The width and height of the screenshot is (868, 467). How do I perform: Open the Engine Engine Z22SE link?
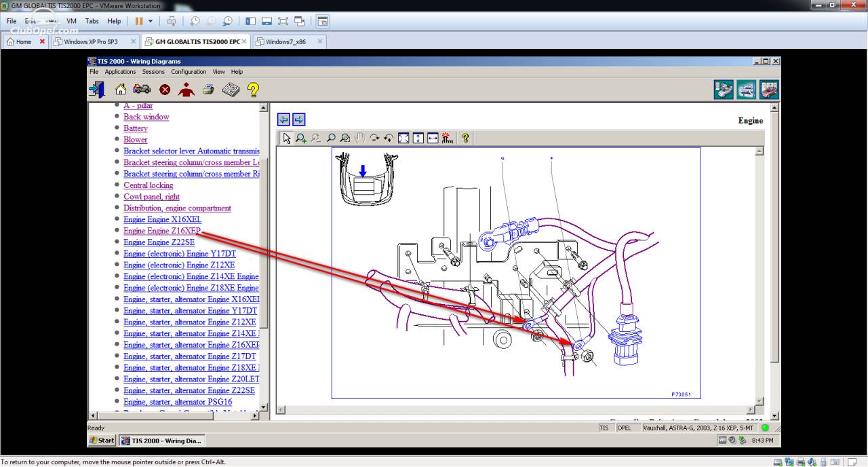(x=159, y=242)
